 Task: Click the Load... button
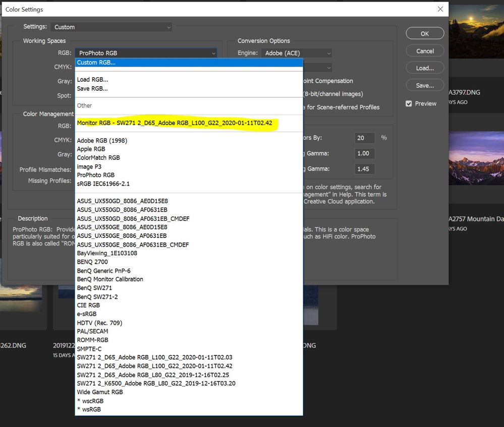point(425,68)
